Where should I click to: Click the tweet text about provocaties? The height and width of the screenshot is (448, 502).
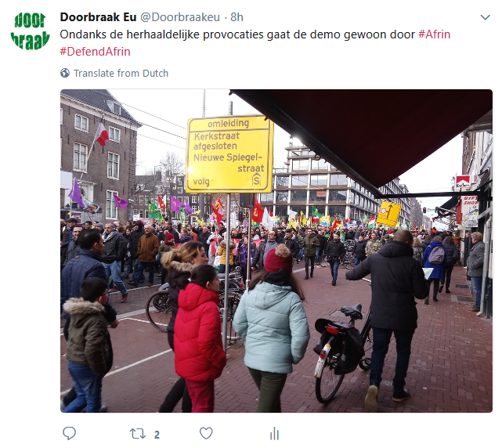coord(237,34)
